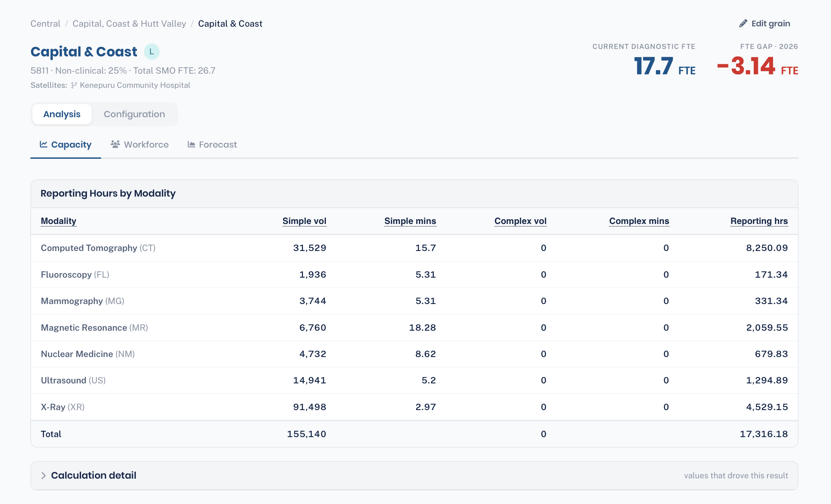Select the Fluoroscopy (FL) row label
Screen dimensions: 831x504
click(x=75, y=275)
